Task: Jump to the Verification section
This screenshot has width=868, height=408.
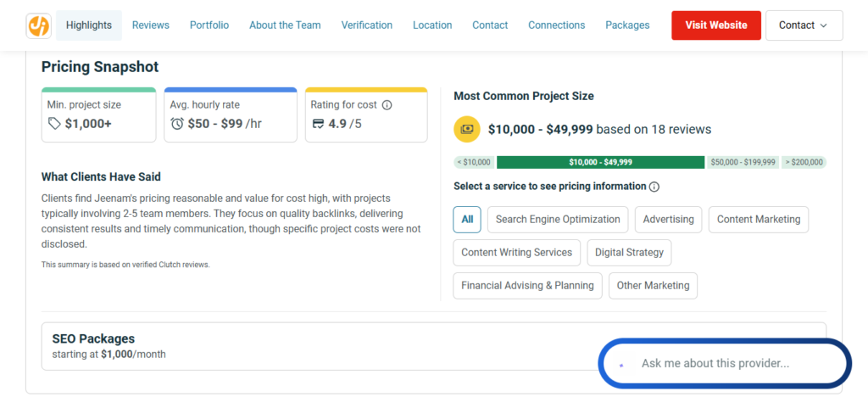Action: (366, 25)
